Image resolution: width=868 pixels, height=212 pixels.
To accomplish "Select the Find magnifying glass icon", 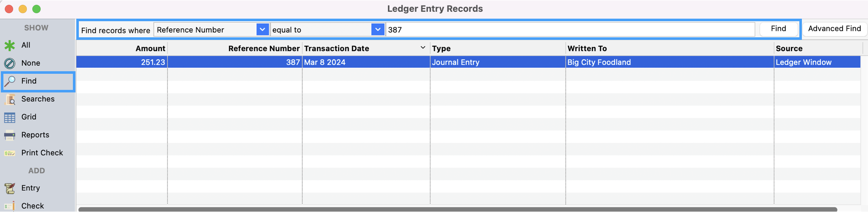I will coord(10,81).
